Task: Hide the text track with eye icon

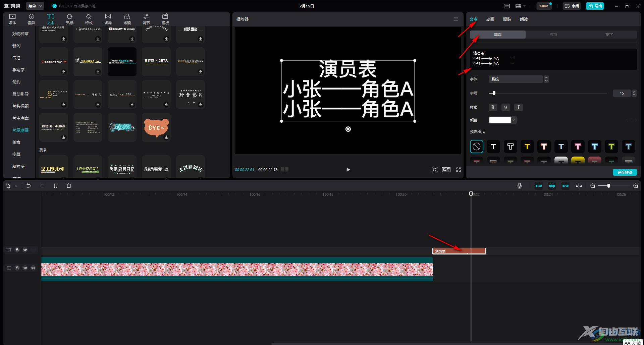Action: pyautogui.click(x=25, y=250)
